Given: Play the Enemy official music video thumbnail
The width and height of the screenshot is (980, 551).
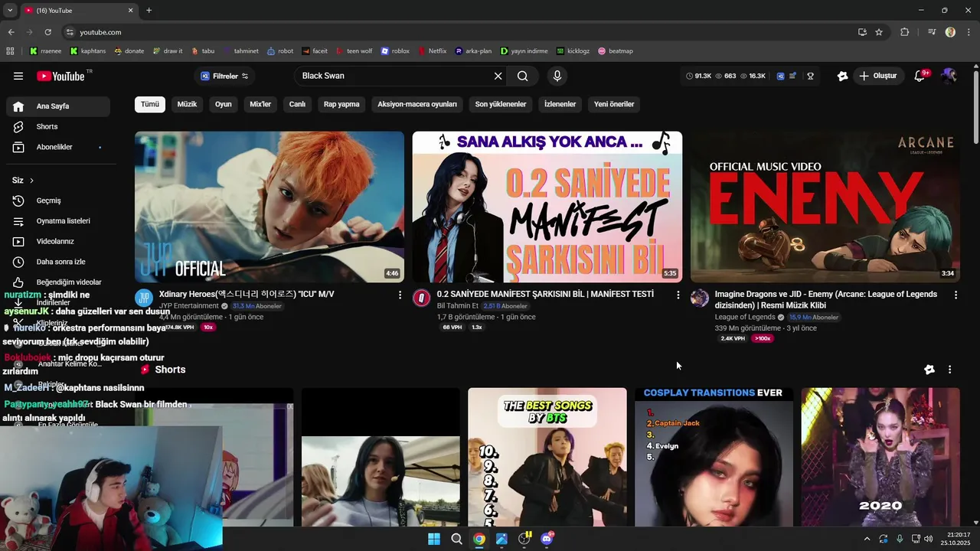Looking at the screenshot, I should (x=825, y=207).
